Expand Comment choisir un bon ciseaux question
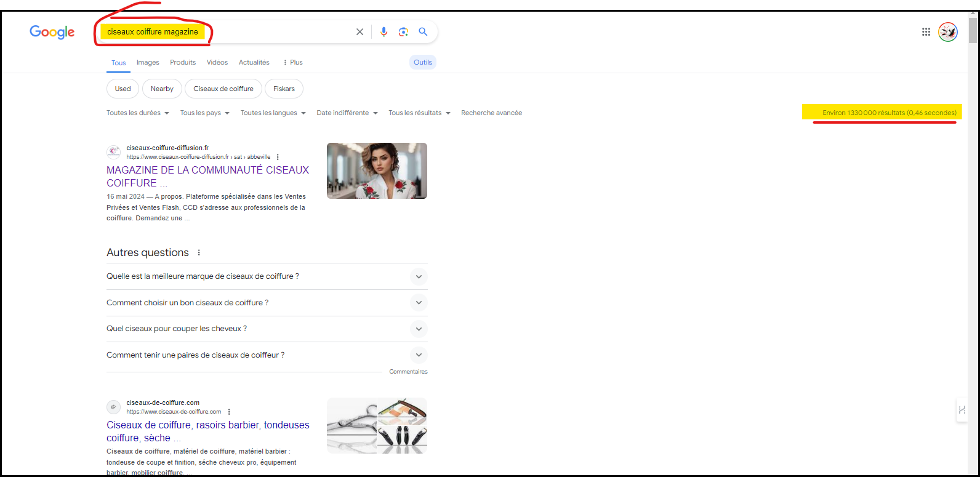Screen dimensions: 980x477 pos(267,303)
